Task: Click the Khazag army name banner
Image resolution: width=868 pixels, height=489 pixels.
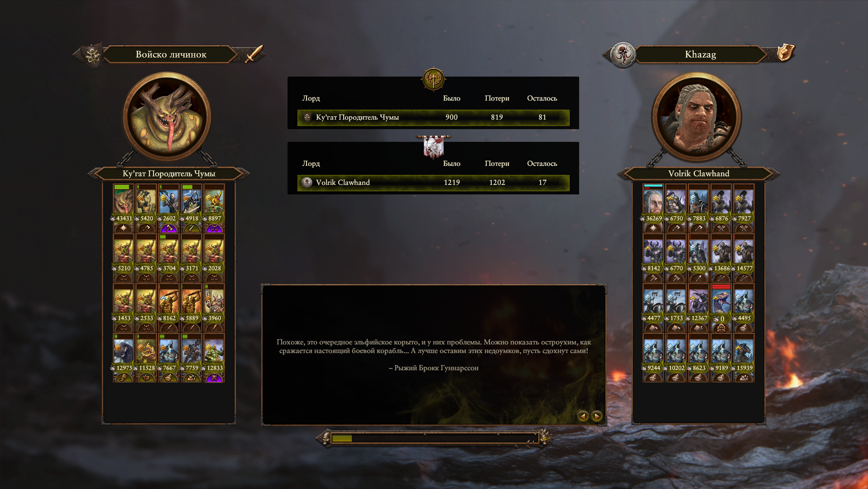Action: point(700,54)
